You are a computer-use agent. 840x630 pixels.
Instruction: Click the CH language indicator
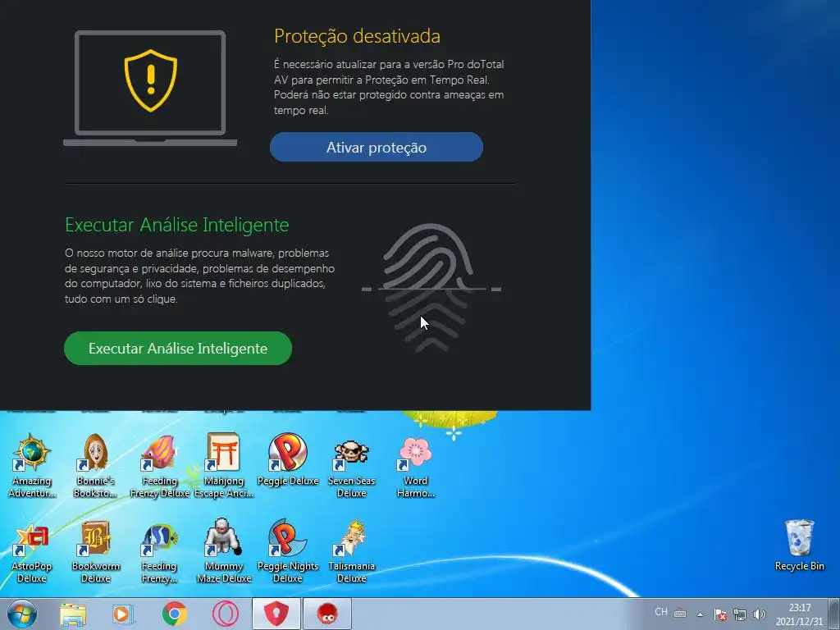coord(661,612)
